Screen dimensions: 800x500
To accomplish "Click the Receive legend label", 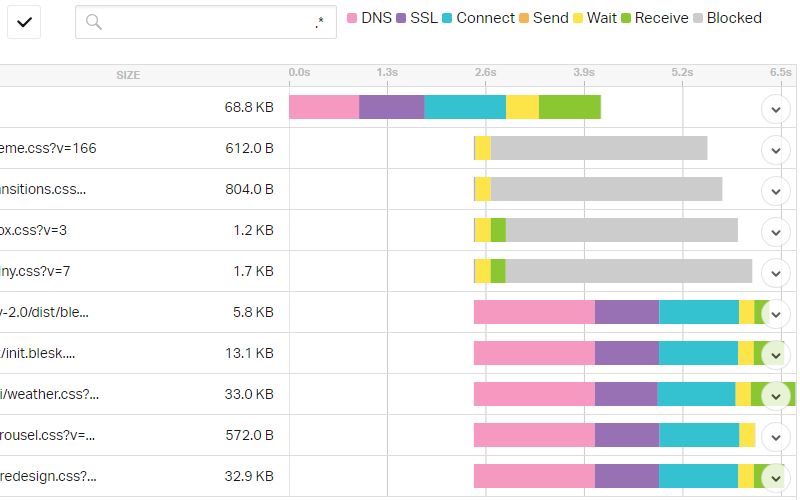I will (x=661, y=18).
